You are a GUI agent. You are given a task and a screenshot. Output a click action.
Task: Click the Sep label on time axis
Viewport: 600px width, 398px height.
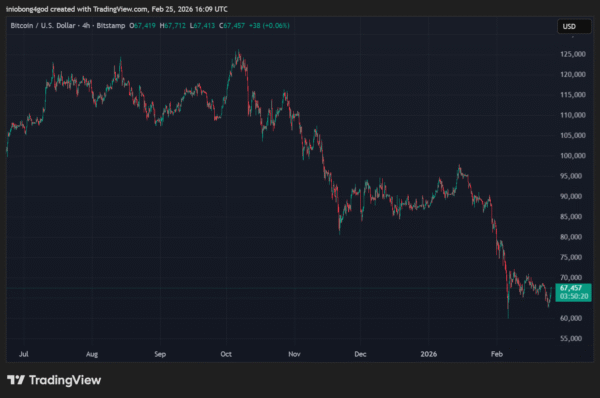coord(160,354)
